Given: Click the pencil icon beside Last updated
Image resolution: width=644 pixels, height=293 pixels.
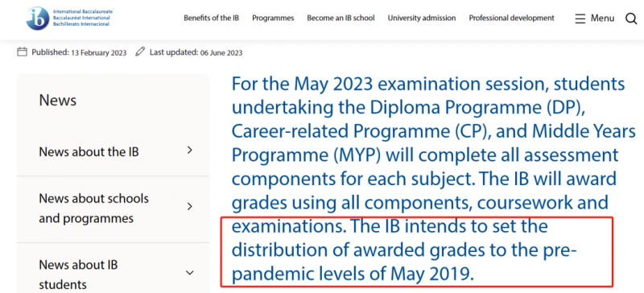Looking at the screenshot, I should (140, 52).
